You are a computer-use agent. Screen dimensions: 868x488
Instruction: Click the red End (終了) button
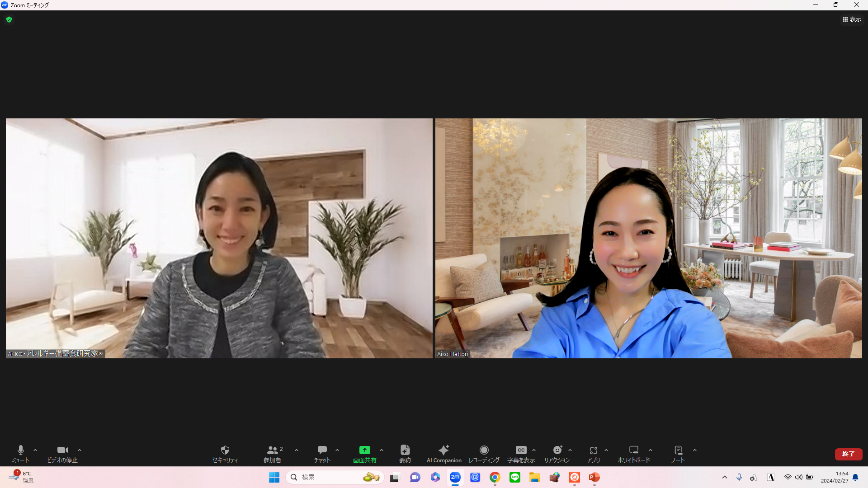[x=848, y=454]
